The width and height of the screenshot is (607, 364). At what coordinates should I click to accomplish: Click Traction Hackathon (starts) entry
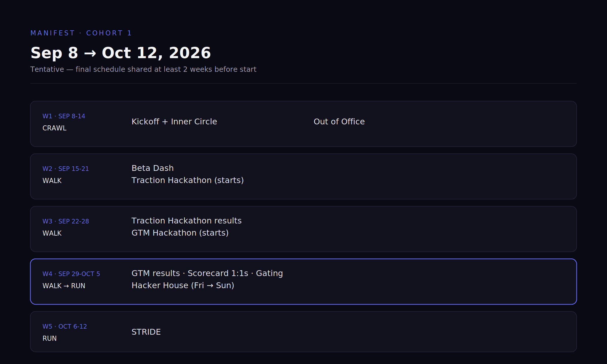tap(188, 180)
